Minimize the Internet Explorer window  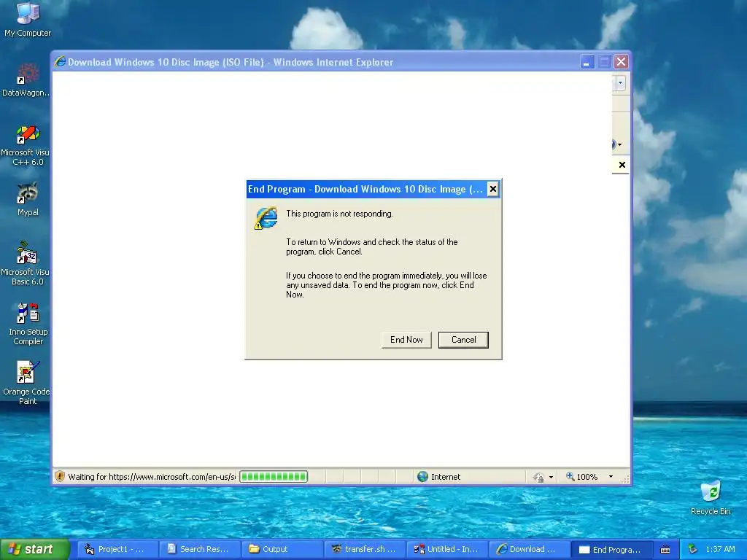(x=587, y=62)
